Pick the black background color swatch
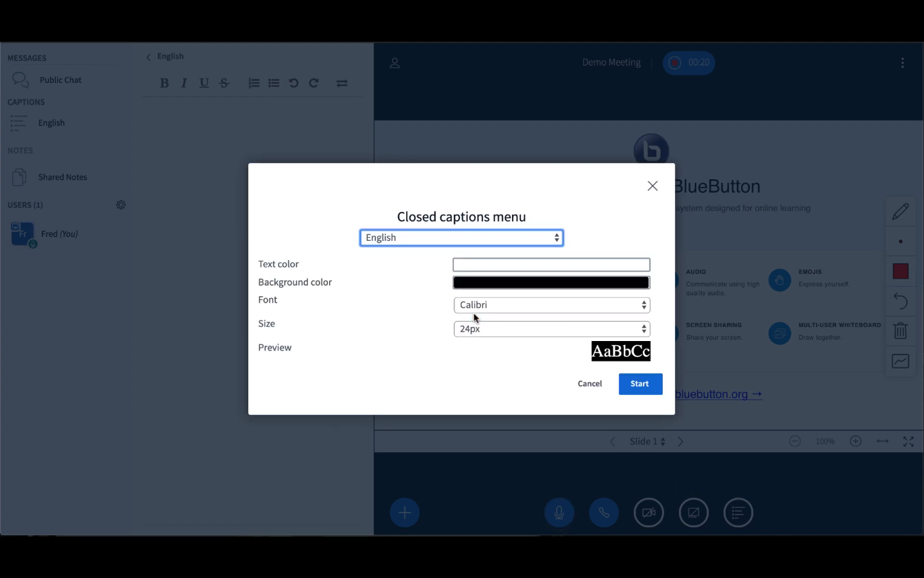The width and height of the screenshot is (924, 578). (551, 283)
